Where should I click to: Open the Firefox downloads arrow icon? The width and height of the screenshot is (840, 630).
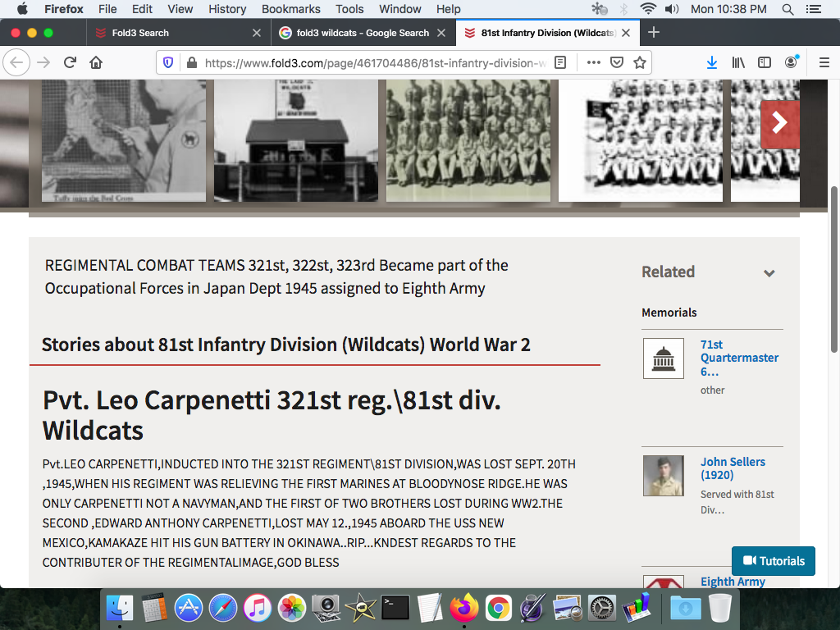pyautogui.click(x=712, y=62)
